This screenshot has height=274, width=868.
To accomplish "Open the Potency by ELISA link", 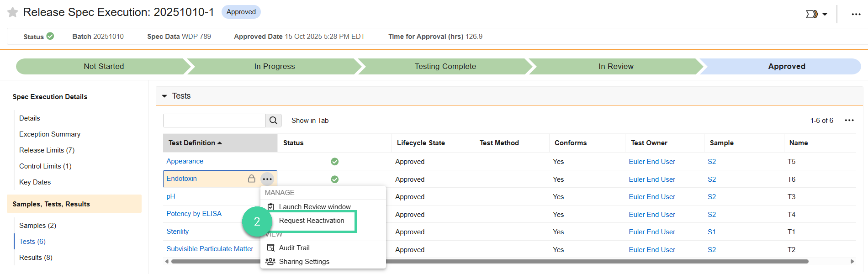I will click(194, 214).
